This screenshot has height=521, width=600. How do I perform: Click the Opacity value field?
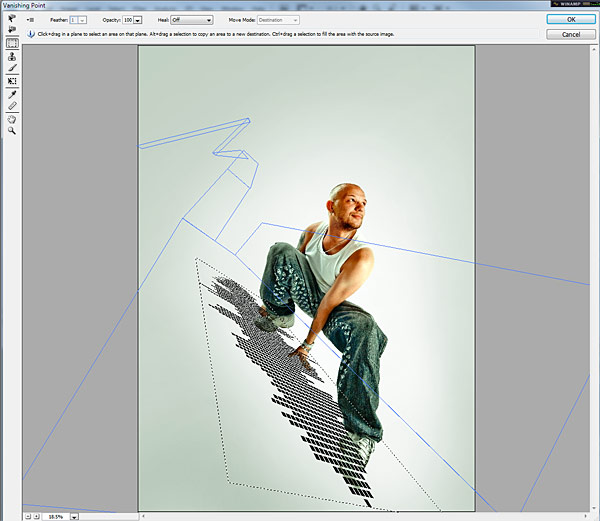[x=126, y=19]
